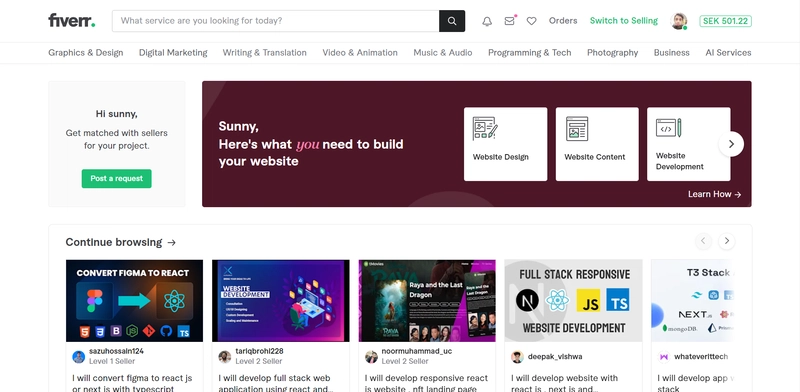Screen dimensions: 800x392
Task: Open Graphics & Design category
Action: point(86,53)
